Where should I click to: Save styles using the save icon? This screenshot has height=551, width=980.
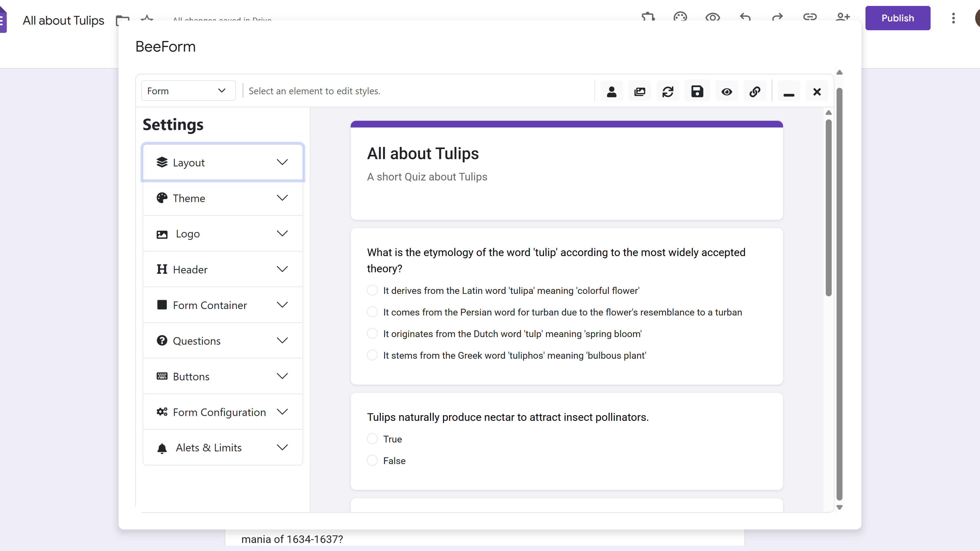pos(697,91)
